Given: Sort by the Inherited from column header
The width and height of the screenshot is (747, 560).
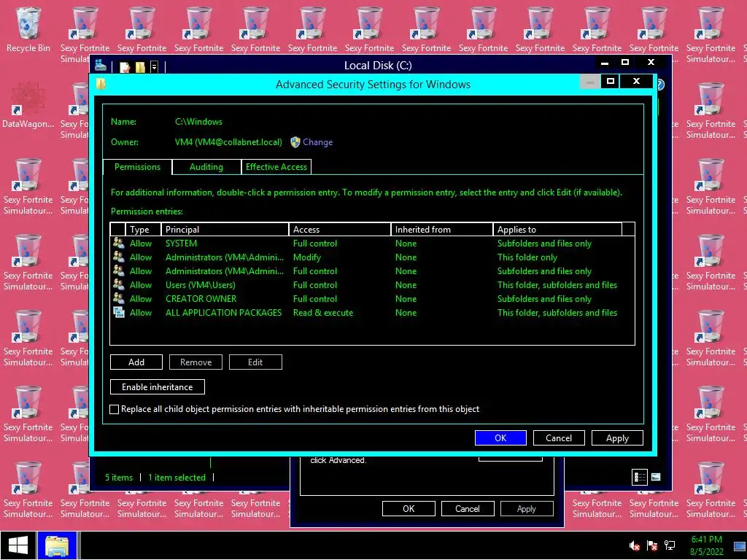Looking at the screenshot, I should [x=441, y=230].
